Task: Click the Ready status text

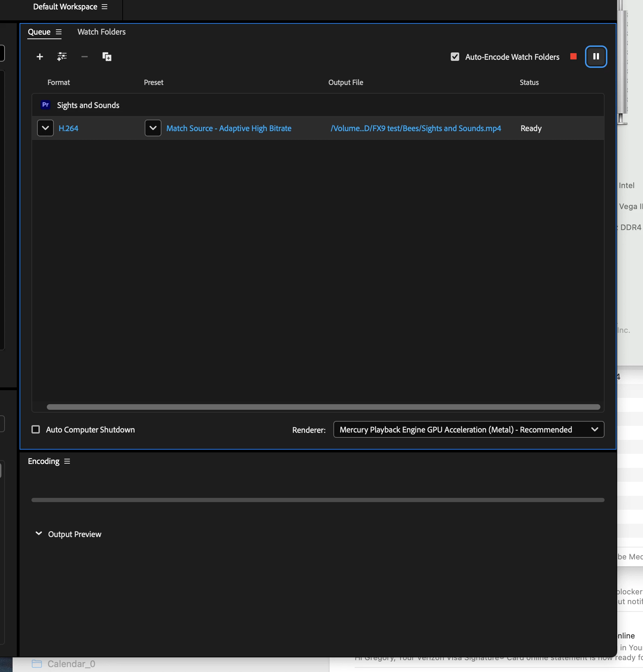Action: pyautogui.click(x=531, y=128)
